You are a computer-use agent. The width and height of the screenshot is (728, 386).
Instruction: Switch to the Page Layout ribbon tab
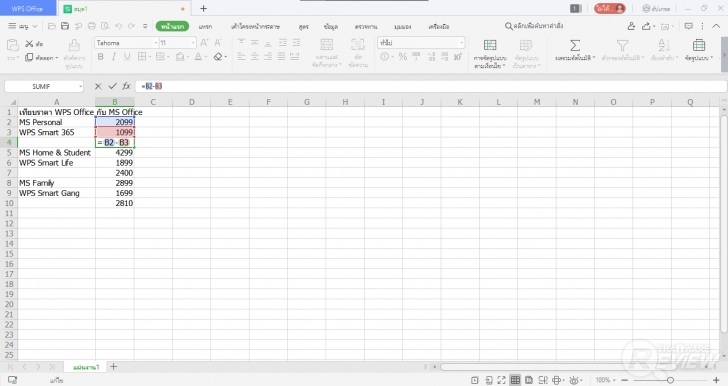click(255, 26)
